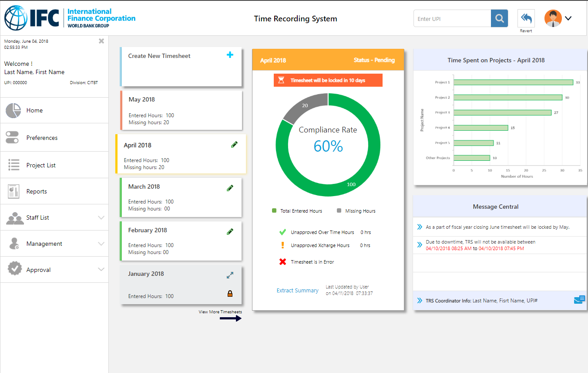Screen dimensions: 588x373
Task: Edit the April 2018 timesheet pencil icon
Action: point(234,145)
